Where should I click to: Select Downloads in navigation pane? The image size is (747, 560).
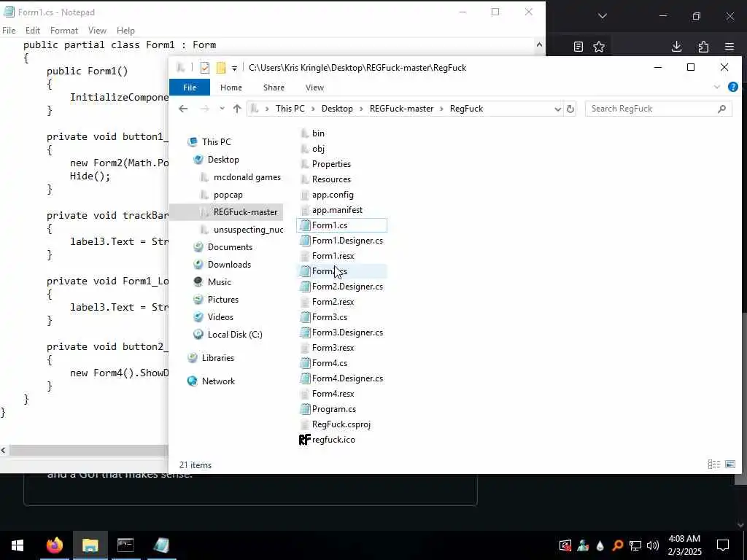pyautogui.click(x=229, y=264)
